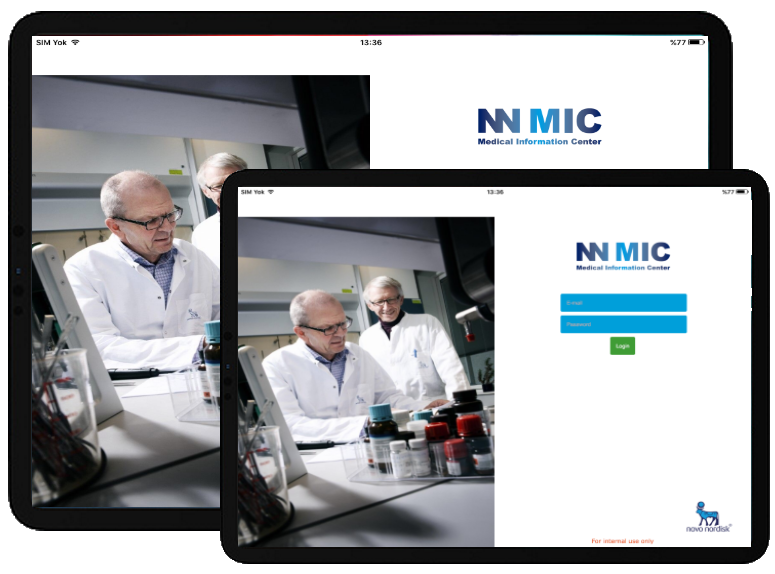775x574 pixels.
Task: Click the Novo Nordisk bull logo
Action: pyautogui.click(x=707, y=517)
